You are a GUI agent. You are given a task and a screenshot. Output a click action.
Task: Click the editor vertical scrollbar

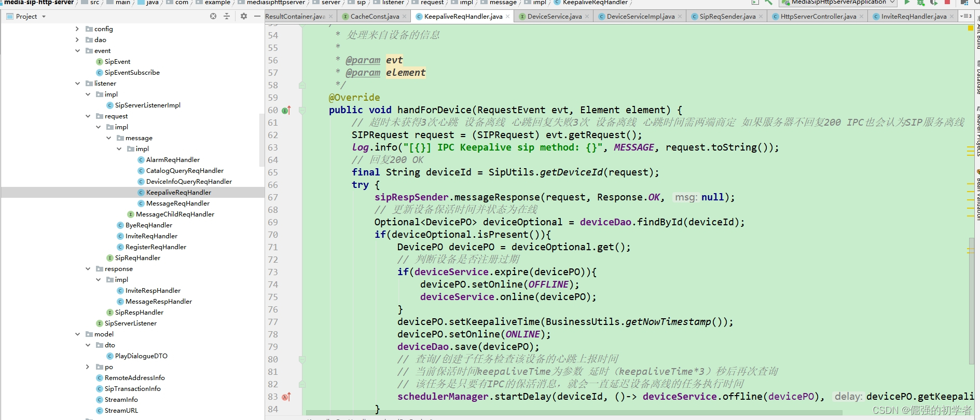click(971, 301)
